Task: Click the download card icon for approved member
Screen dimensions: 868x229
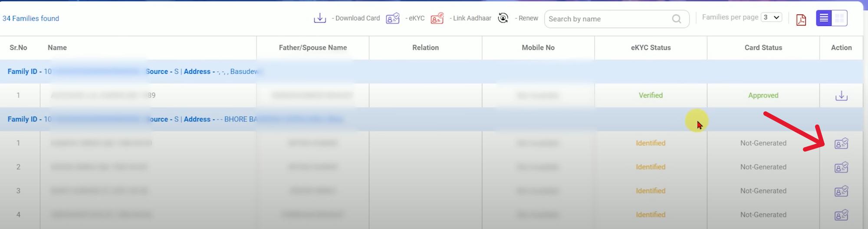Action: click(841, 96)
